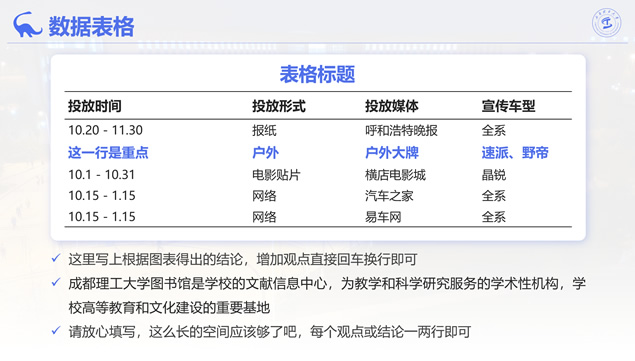Select the 呼和浩特晚报 table cell

tap(401, 130)
